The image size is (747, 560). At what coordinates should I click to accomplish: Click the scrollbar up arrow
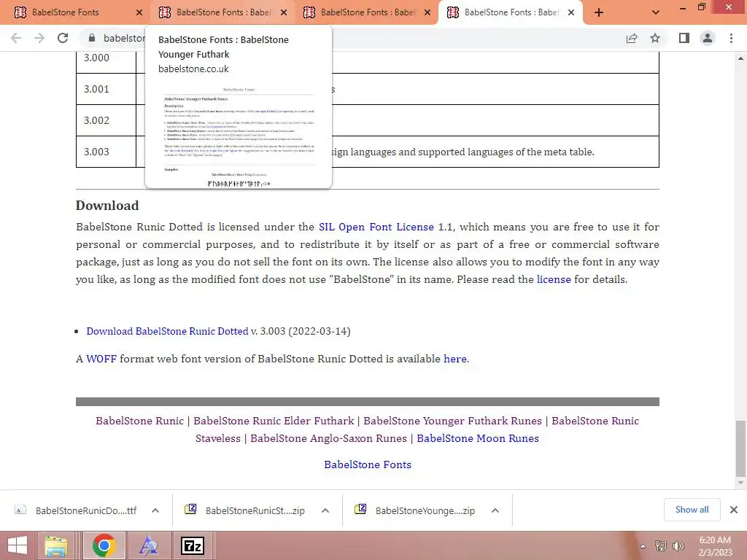tap(740, 58)
